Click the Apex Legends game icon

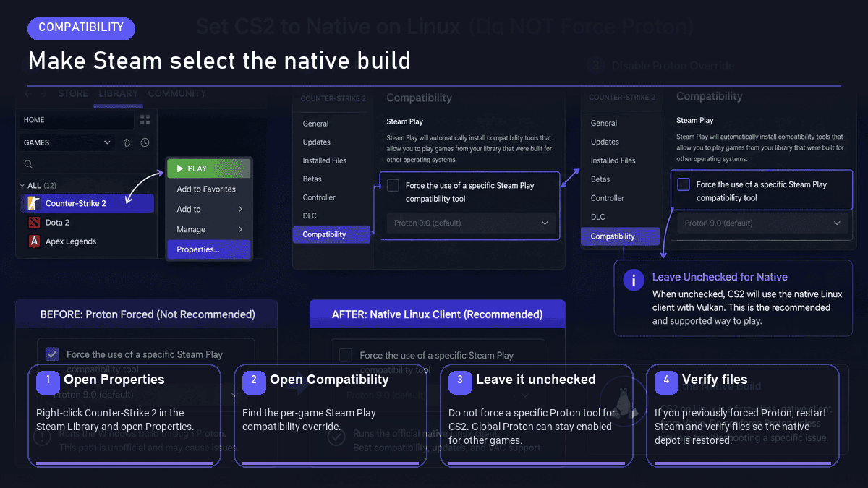33,241
